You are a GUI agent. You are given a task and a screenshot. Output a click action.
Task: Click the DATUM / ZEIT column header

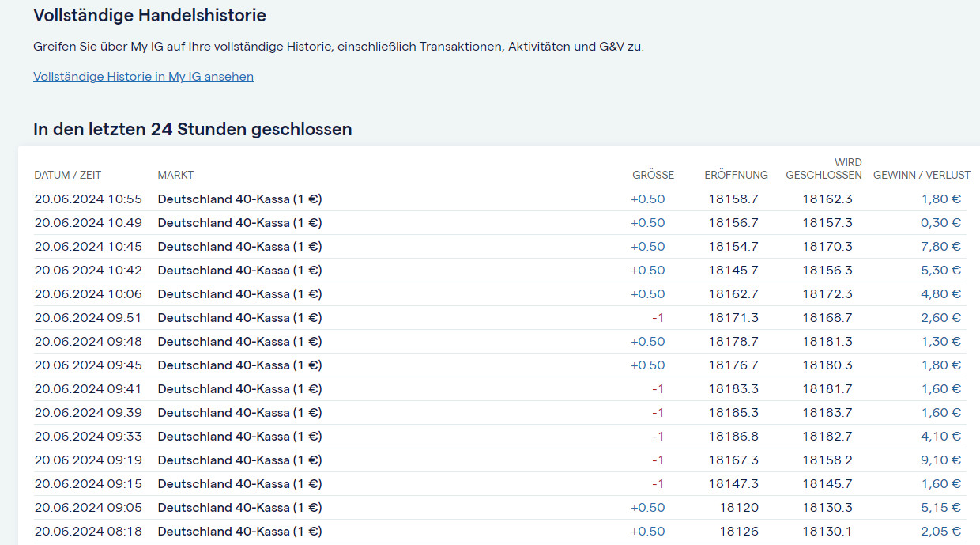pos(68,175)
